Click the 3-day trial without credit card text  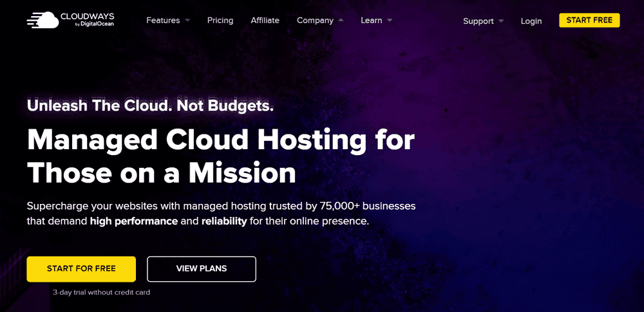(102, 293)
